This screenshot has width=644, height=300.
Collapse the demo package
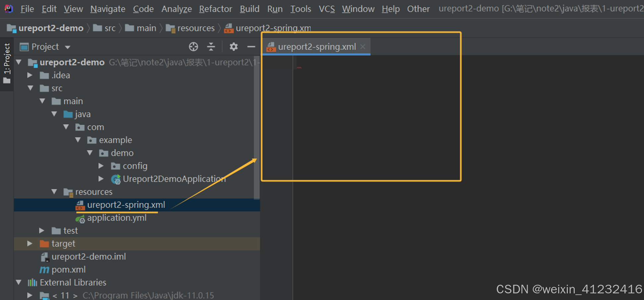90,153
